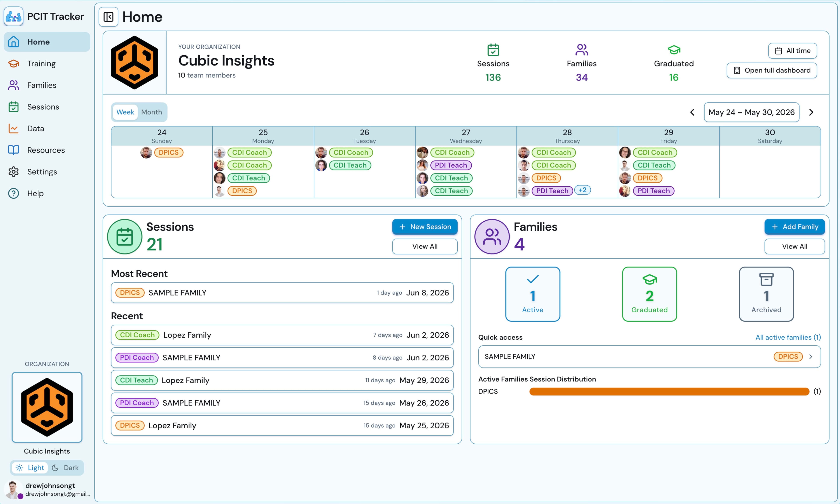Click Thursday's PDI Teach session tag
840x504 pixels.
(552, 191)
